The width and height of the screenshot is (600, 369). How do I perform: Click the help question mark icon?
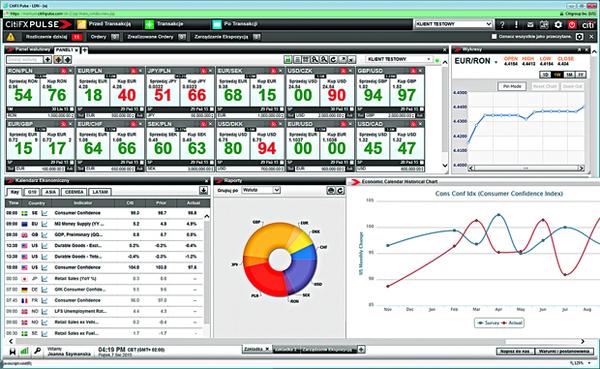coord(502,24)
